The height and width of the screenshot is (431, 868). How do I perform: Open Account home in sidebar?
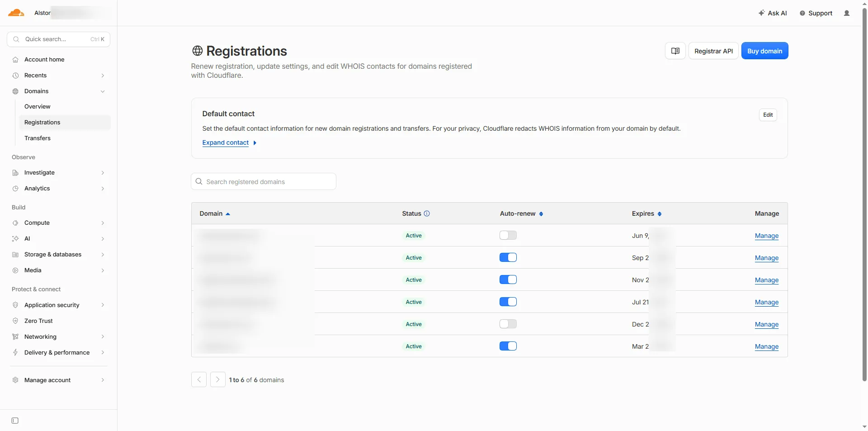(59, 60)
